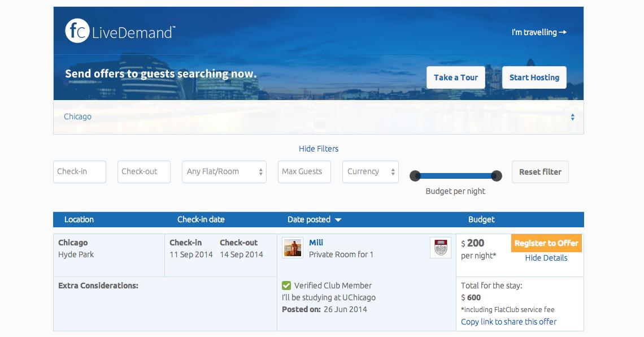Open the Currency dropdown
This screenshot has width=644, height=337.
pyautogui.click(x=371, y=172)
